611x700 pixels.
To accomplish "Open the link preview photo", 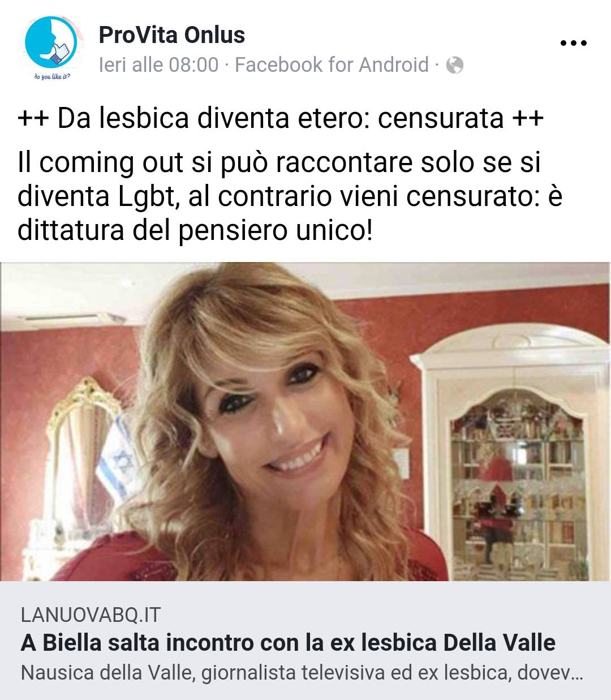I will [305, 422].
